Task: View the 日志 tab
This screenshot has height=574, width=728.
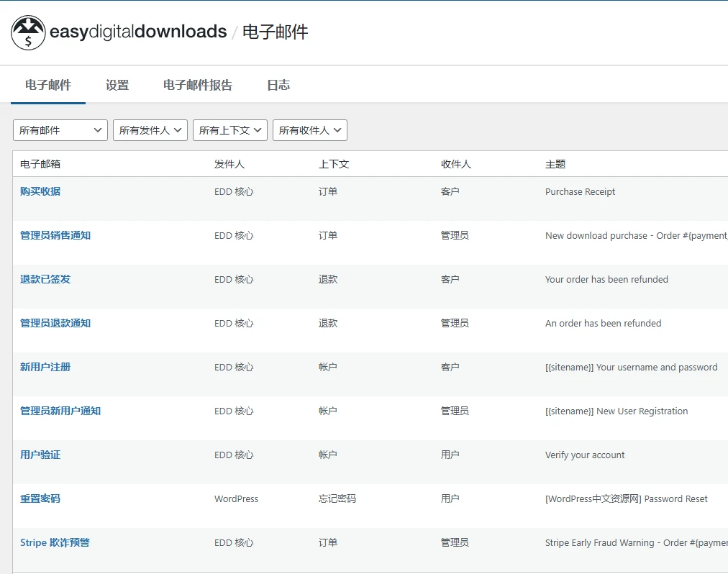Action: 278,84
